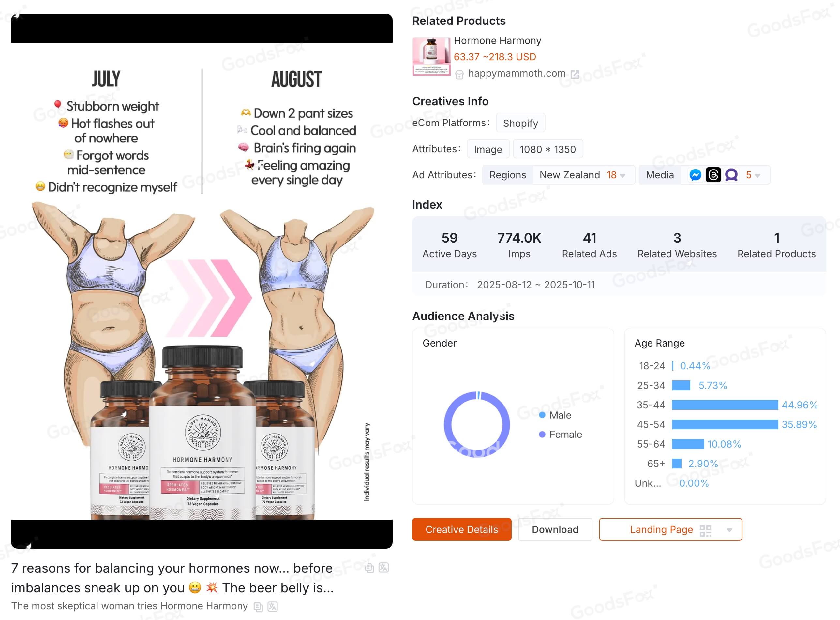Image resolution: width=840 pixels, height=620 pixels.
Task: Toggle the Female legend item
Action: pos(560,434)
